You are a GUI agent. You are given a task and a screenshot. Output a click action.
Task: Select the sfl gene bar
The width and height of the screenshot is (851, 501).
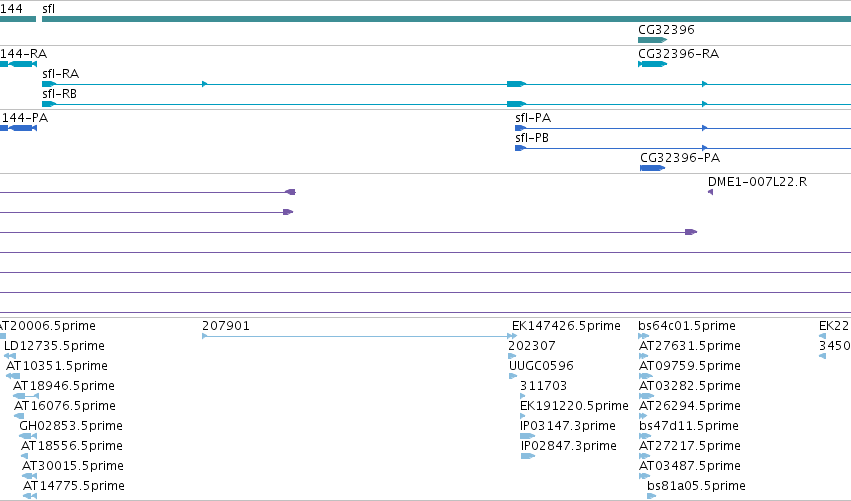(446, 19)
